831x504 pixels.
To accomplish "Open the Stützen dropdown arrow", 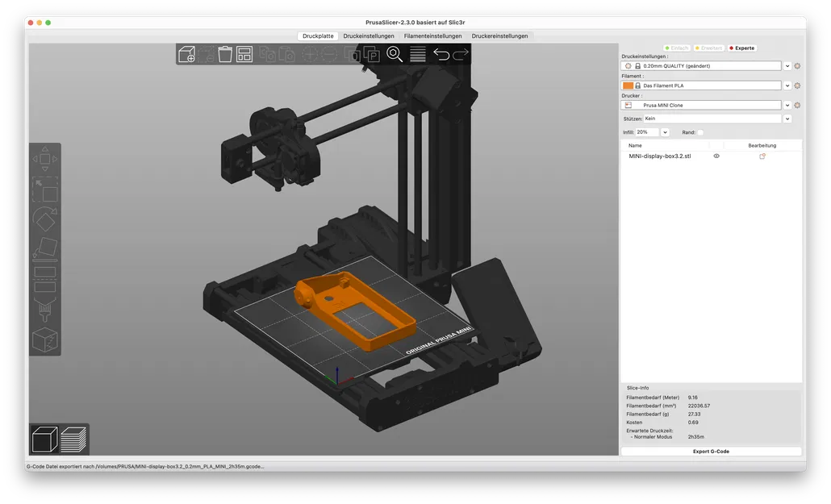I will pos(787,119).
